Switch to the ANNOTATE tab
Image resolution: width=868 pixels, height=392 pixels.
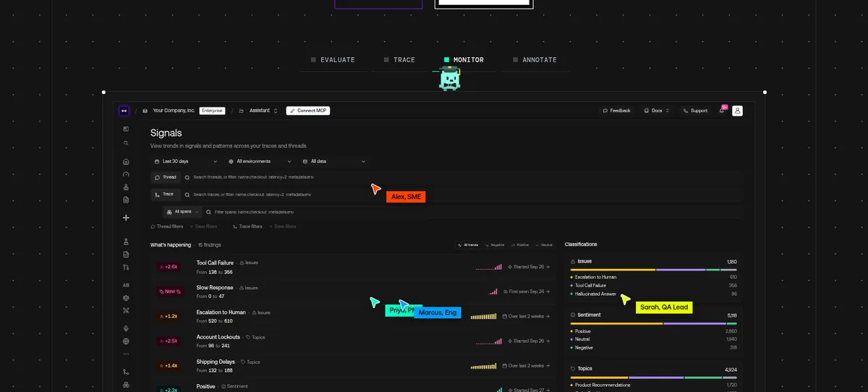[535, 60]
